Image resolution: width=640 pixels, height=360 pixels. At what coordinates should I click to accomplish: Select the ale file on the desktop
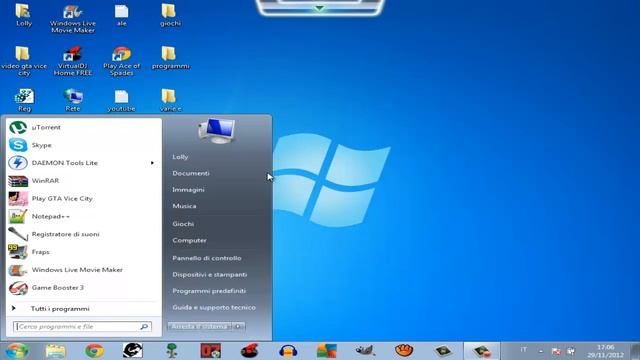(122, 15)
